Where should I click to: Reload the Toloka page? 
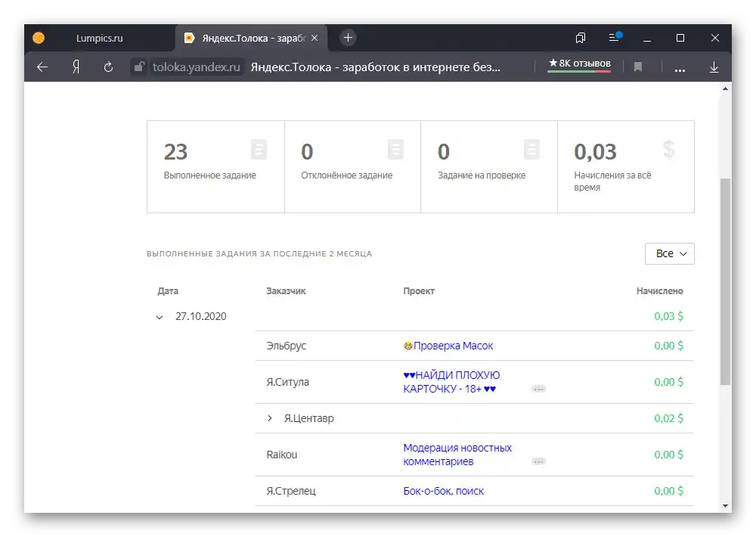(x=108, y=67)
